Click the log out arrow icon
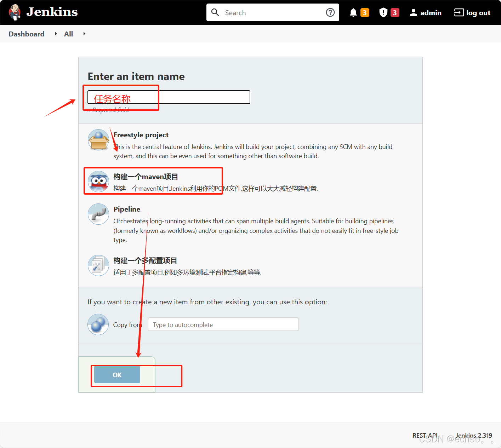This screenshot has height=448, width=501. (459, 13)
